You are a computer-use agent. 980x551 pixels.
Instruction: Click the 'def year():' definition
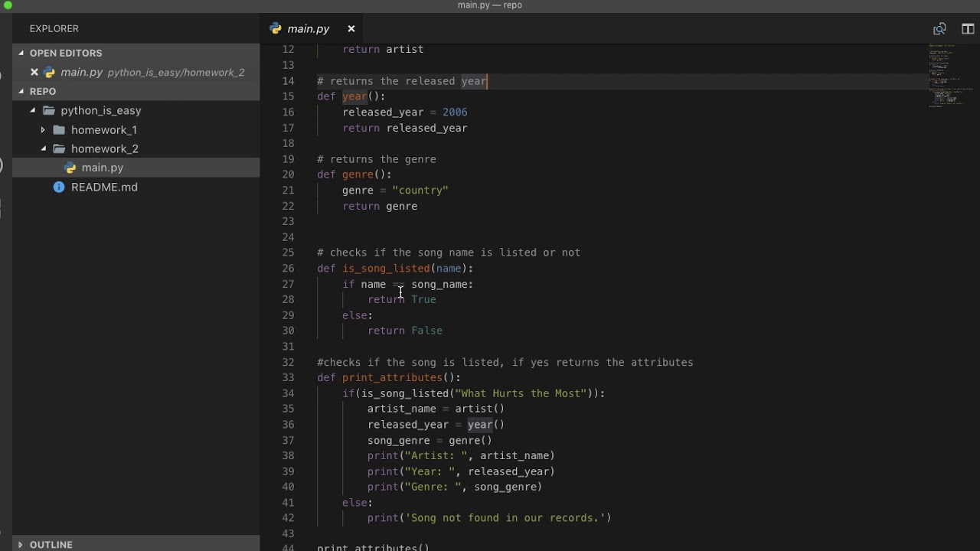pyautogui.click(x=351, y=96)
